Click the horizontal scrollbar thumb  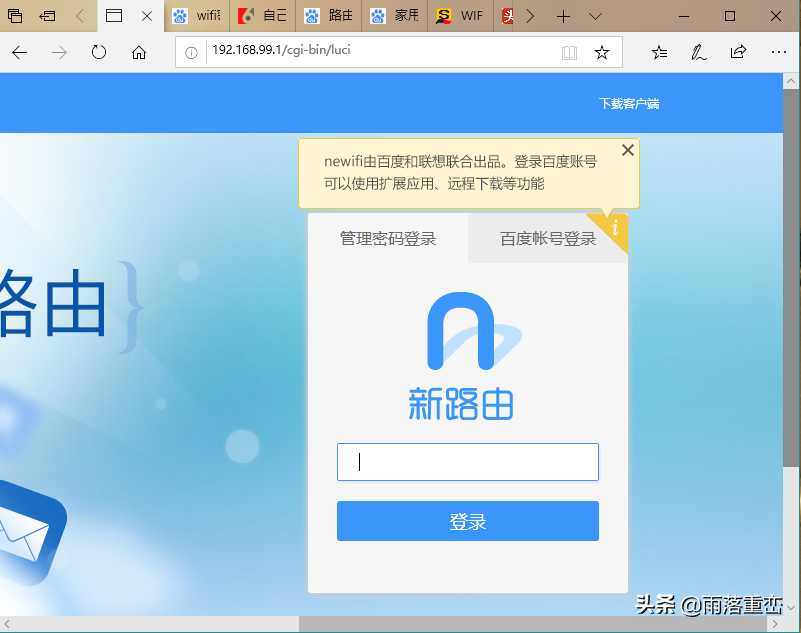532,624
